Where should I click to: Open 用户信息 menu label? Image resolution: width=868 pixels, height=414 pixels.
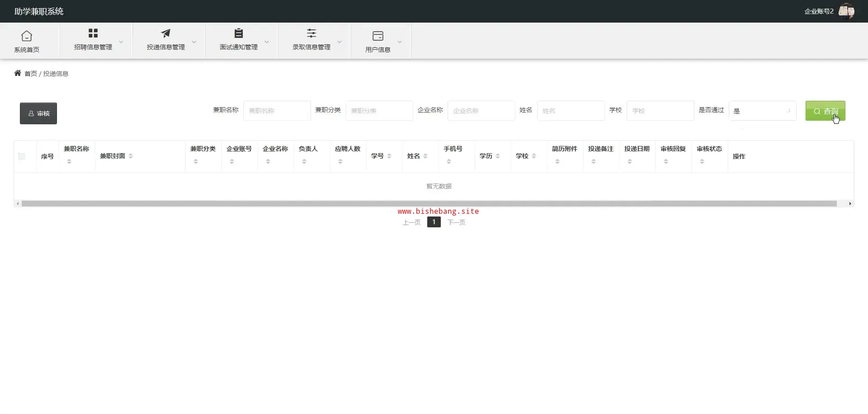click(x=378, y=50)
